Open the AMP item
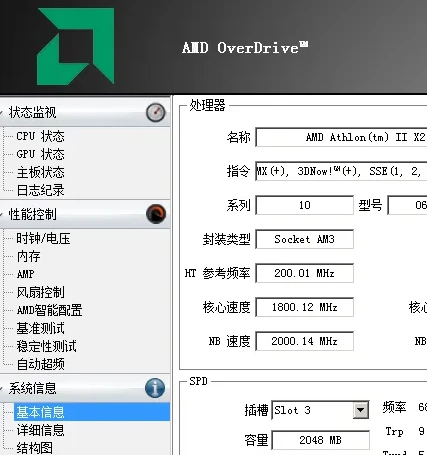Viewport: 427px width, 455px height. [x=25, y=274]
